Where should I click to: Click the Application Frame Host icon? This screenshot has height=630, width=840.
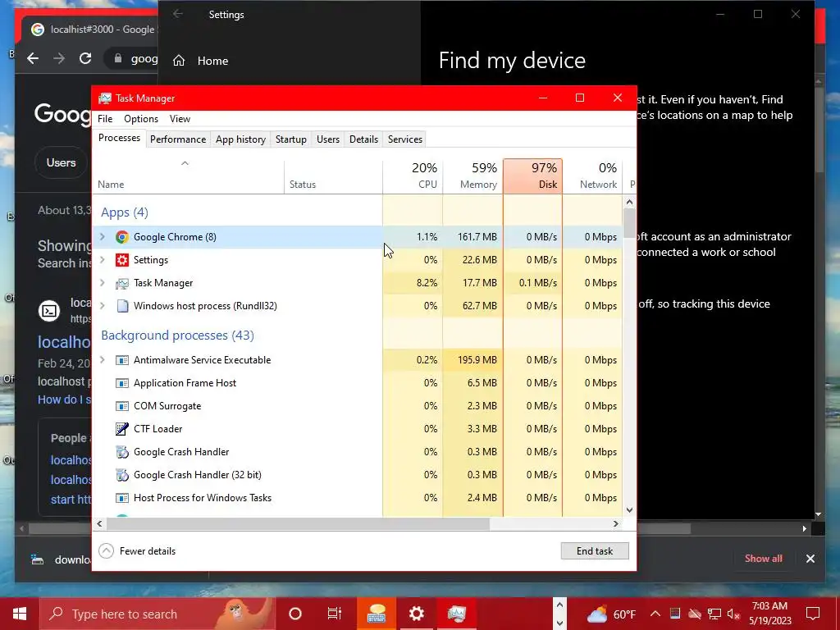click(x=122, y=383)
